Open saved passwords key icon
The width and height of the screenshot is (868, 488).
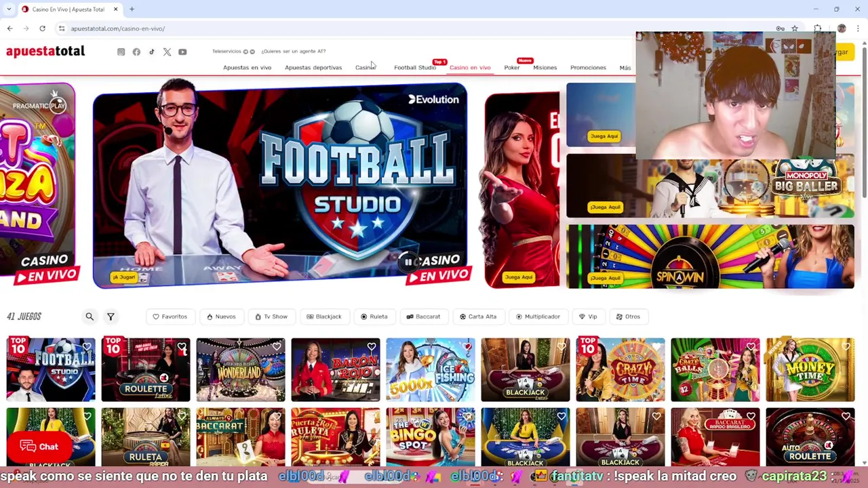(781, 28)
